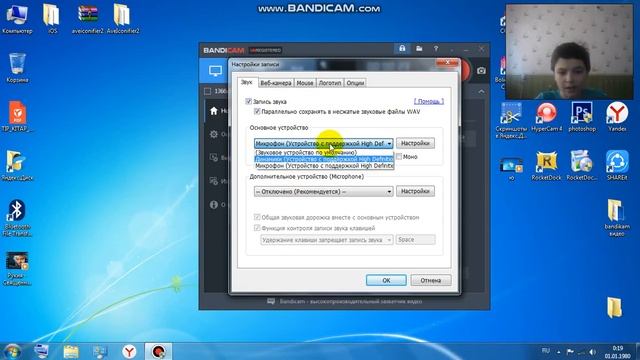Enable the Моно checkbox
Image resolution: width=640 pixels, height=360 pixels.
399,157
